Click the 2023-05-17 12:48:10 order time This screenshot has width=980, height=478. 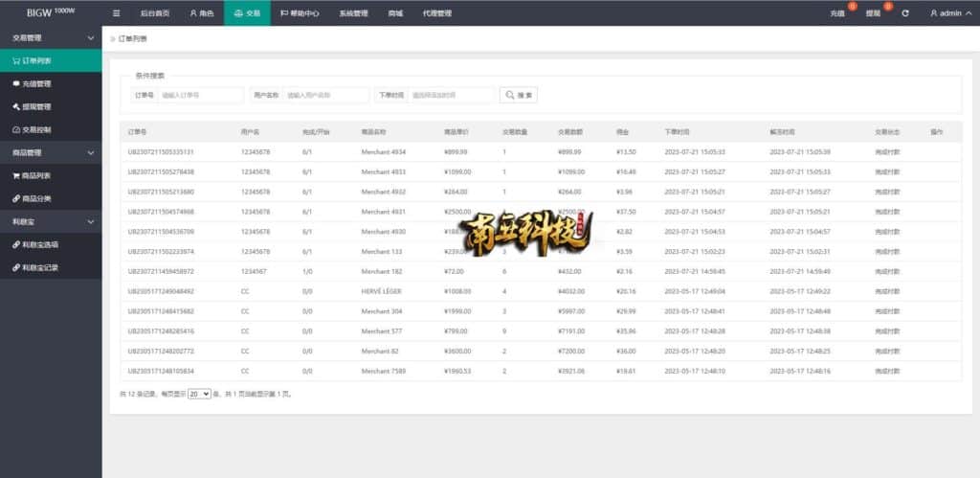(695, 372)
